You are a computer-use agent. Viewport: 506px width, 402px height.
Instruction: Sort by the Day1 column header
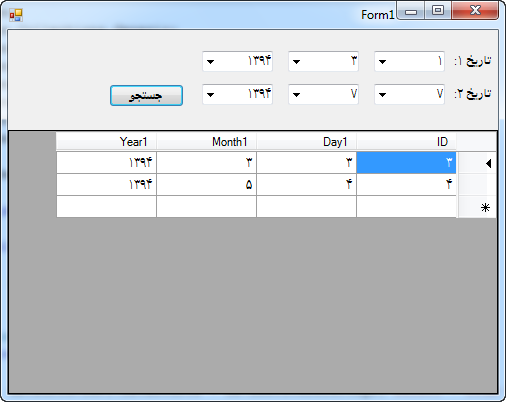[x=306, y=142]
